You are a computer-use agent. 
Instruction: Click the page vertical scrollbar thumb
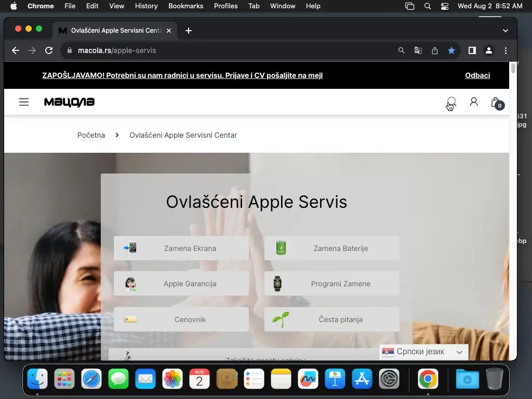point(513,68)
